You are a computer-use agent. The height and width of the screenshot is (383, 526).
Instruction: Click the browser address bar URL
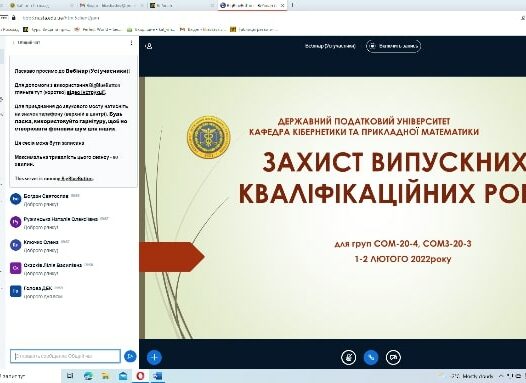pyautogui.click(x=61, y=18)
